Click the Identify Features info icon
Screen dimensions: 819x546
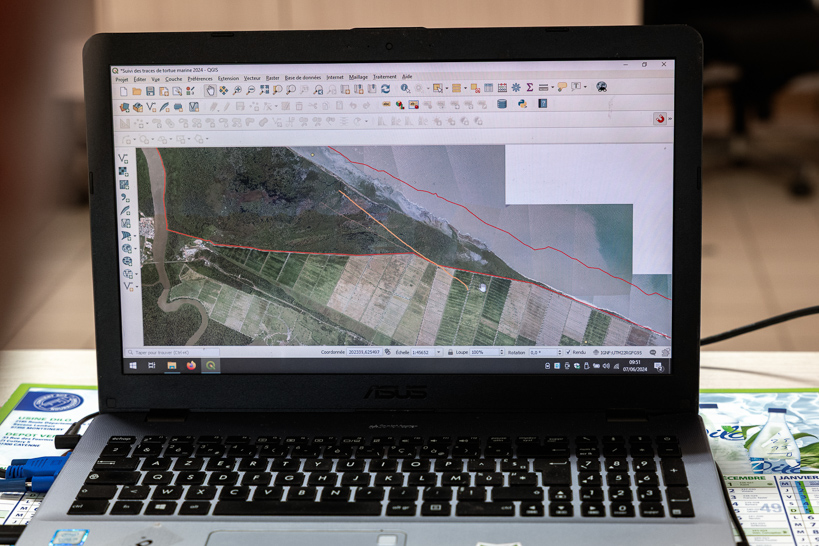click(x=405, y=89)
